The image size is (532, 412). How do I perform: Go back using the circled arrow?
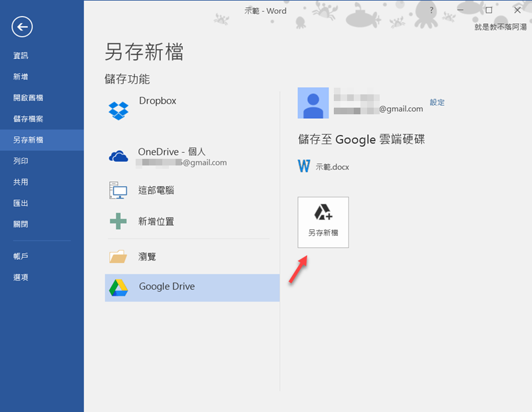(x=22, y=27)
